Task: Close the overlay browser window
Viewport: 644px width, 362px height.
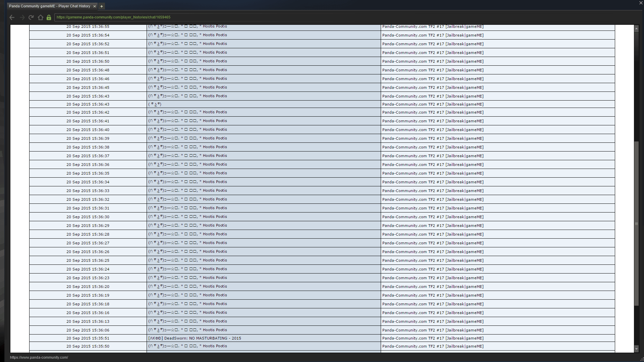Action: coord(641,3)
